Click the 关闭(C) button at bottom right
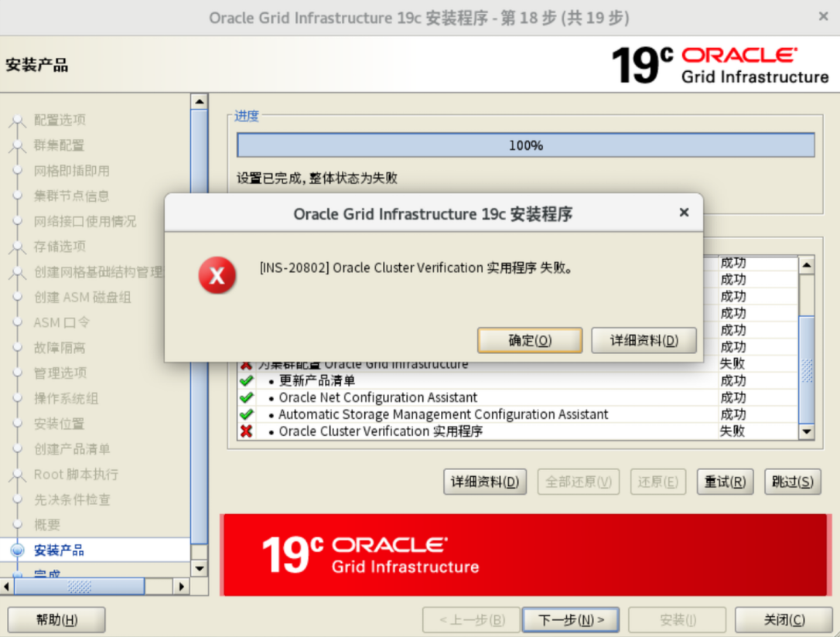 pos(784,620)
